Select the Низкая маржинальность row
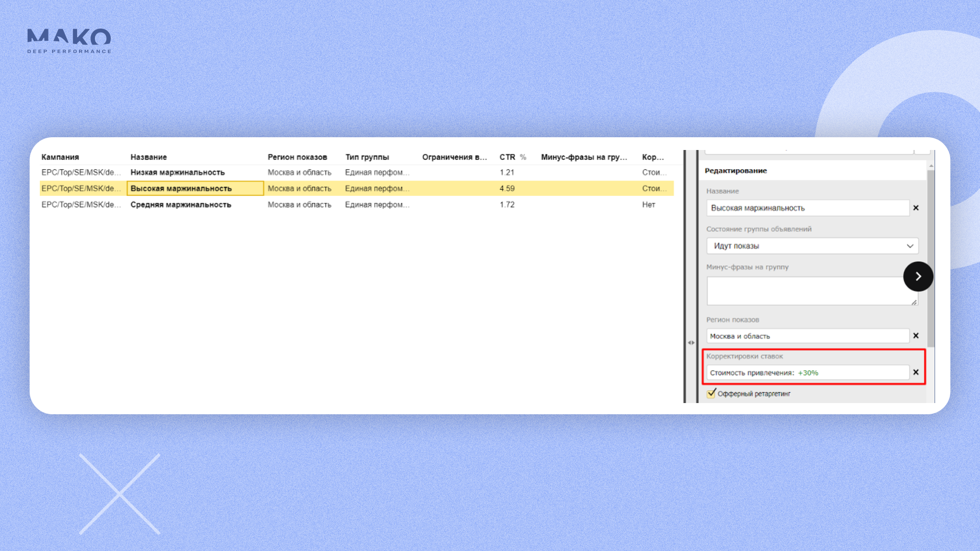The image size is (980, 551). 357,172
